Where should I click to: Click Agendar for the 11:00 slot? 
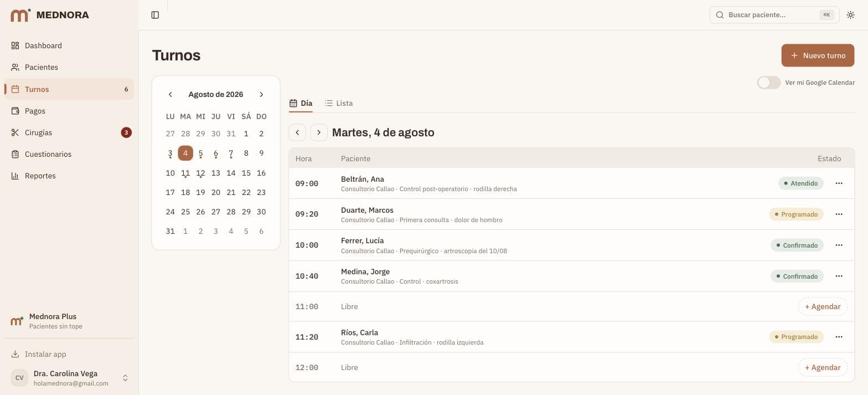[x=823, y=306]
